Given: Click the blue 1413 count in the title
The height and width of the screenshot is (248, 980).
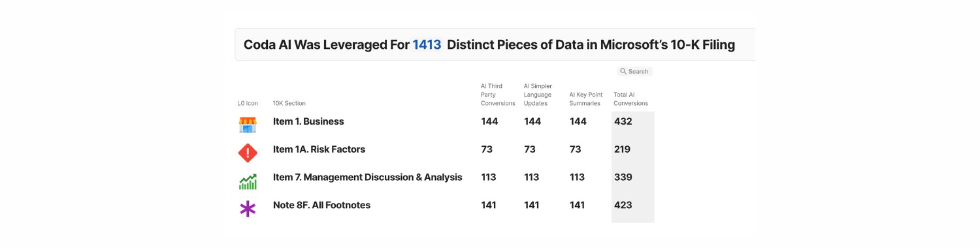Looking at the screenshot, I should click(x=427, y=45).
